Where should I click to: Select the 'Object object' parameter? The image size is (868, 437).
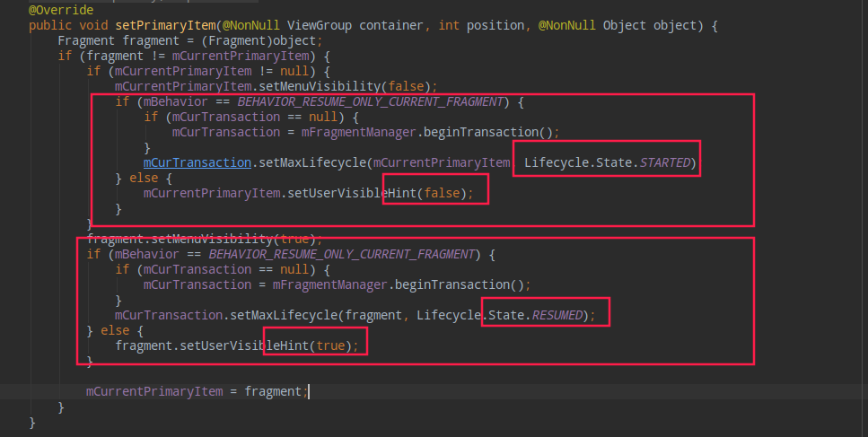pos(650,25)
